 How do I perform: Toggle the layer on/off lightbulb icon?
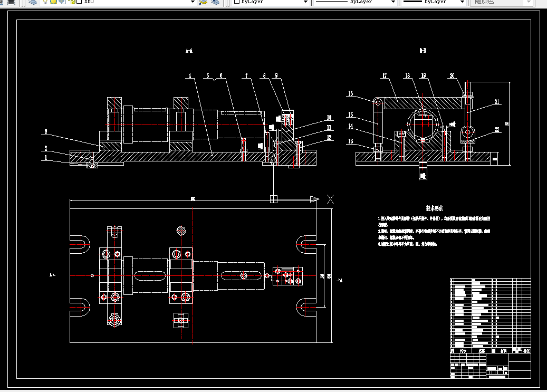[x=45, y=2]
